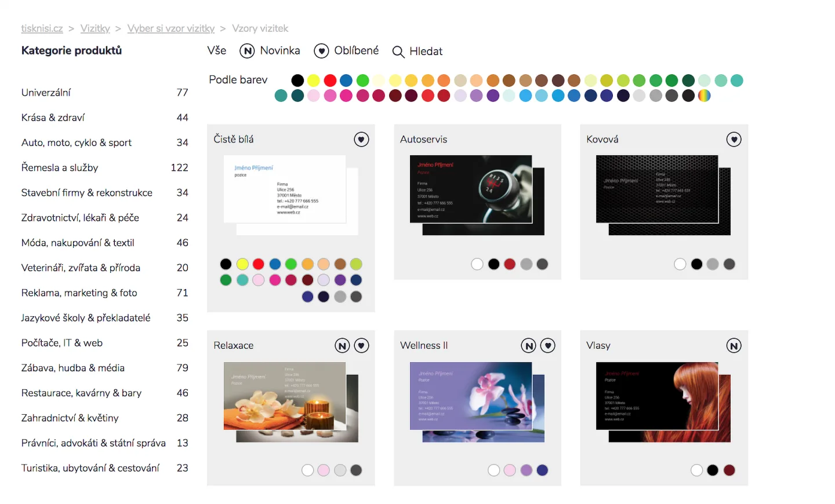This screenshot has width=835, height=504.
Task: Follow Vyber si vzor vizitky breadcrumb
Action: coord(171,28)
